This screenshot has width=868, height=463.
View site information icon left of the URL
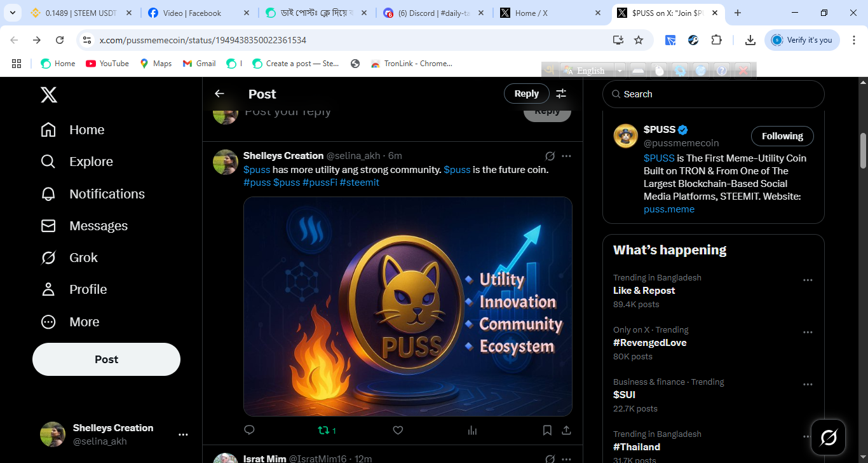pyautogui.click(x=86, y=40)
